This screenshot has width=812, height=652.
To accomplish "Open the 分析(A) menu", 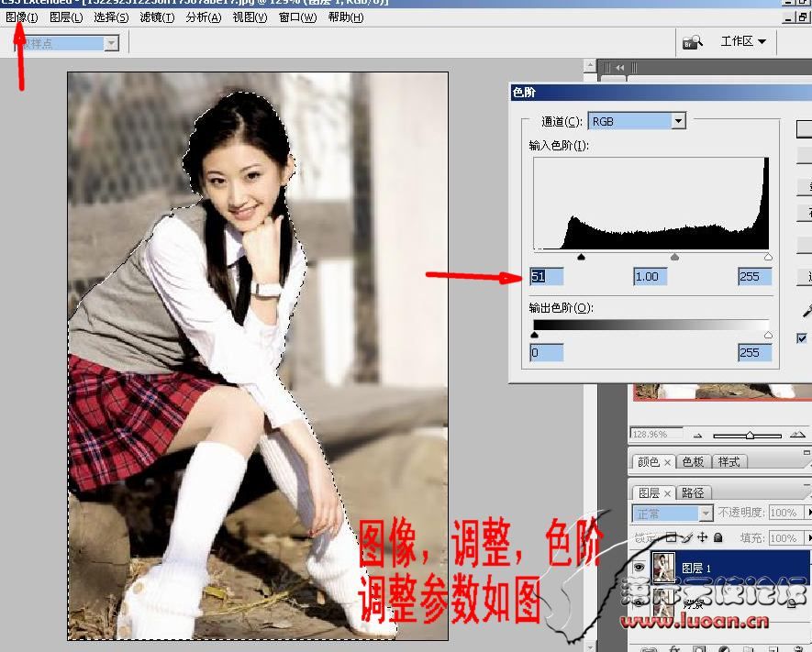I will point(203,17).
